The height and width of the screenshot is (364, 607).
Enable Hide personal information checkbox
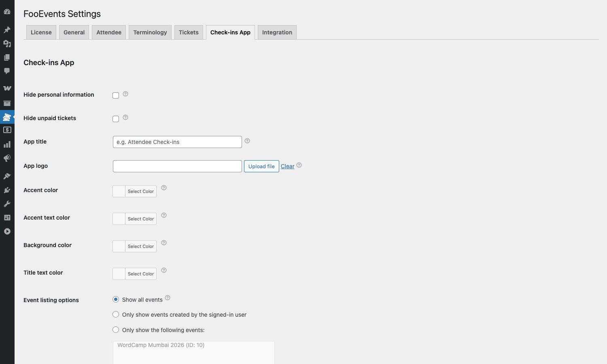pyautogui.click(x=116, y=95)
